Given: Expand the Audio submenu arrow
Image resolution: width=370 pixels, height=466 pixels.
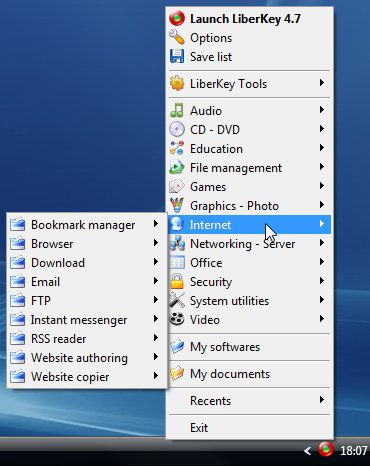Looking at the screenshot, I should coord(322,110).
